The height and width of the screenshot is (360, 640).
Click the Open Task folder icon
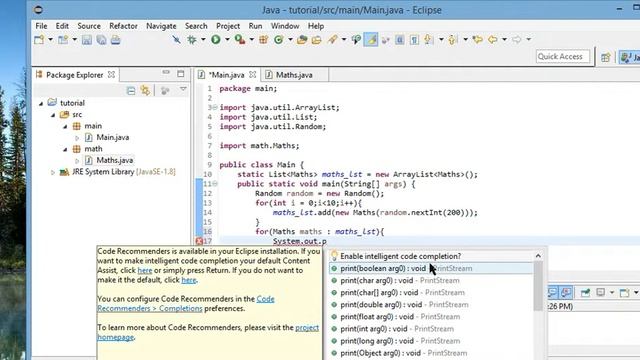click(x=317, y=40)
